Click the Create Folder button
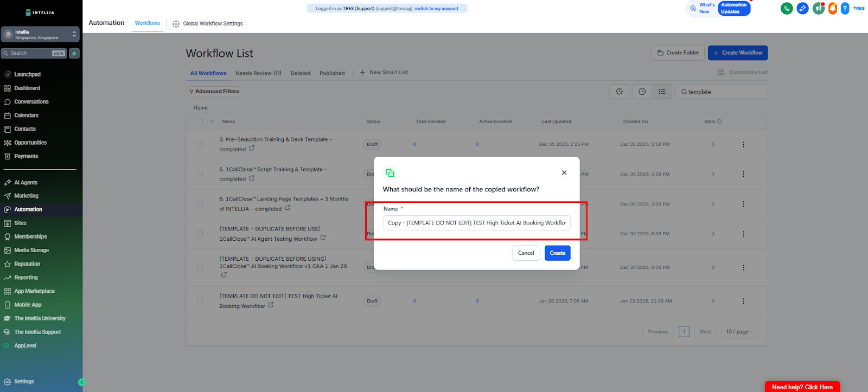 (x=678, y=53)
